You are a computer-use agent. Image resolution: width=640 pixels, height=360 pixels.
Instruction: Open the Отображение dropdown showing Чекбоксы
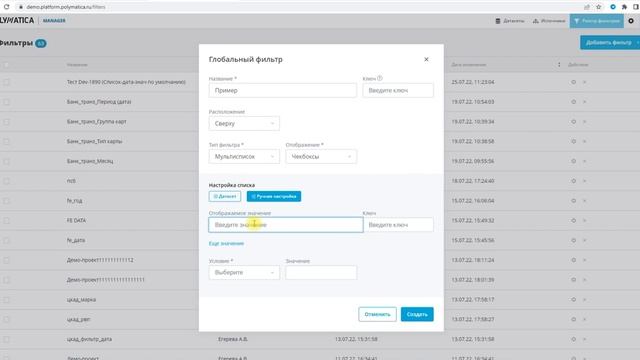click(x=321, y=156)
